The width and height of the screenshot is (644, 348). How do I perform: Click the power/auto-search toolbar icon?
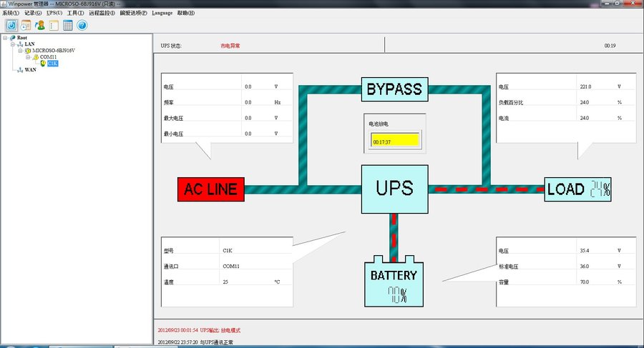click(11, 26)
